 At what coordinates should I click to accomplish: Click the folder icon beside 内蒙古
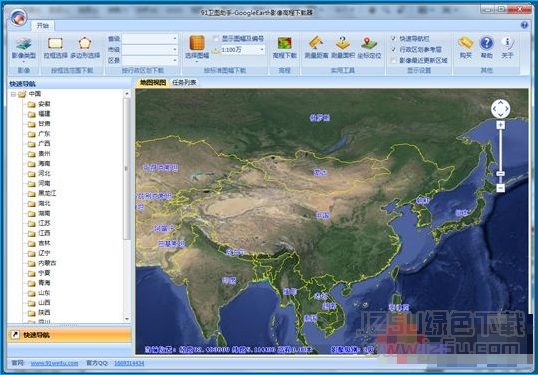32,263
